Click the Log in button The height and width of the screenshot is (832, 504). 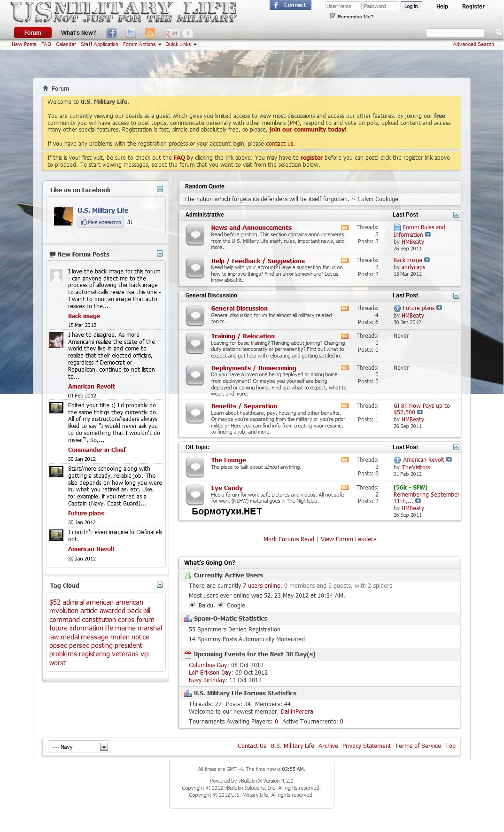(411, 6)
